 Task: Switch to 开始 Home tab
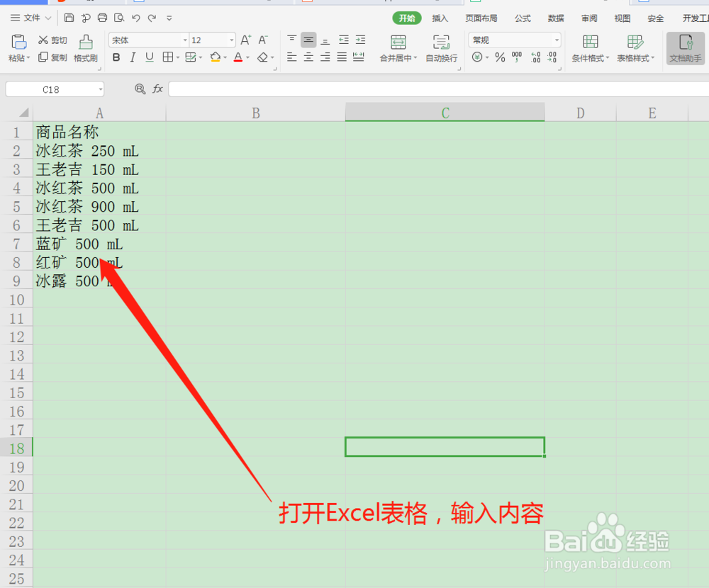coord(406,18)
